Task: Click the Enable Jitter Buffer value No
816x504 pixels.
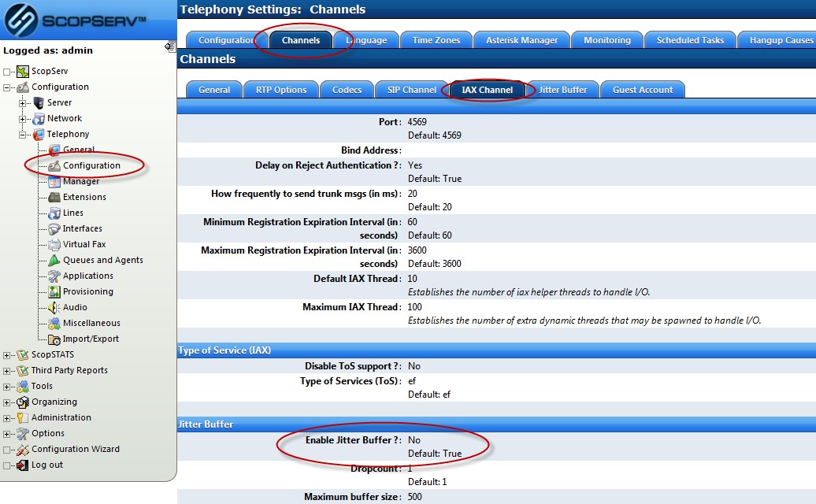Action: (x=414, y=440)
